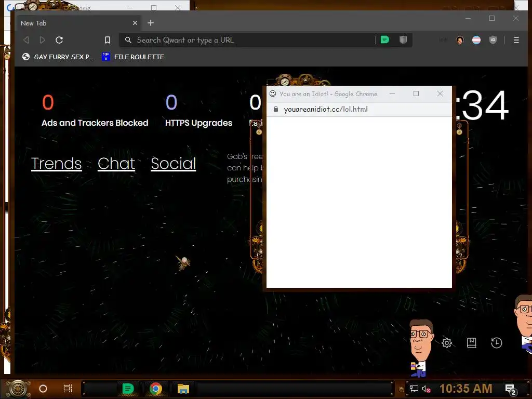Open File Explorer from the taskbar
532x399 pixels.
(183, 389)
